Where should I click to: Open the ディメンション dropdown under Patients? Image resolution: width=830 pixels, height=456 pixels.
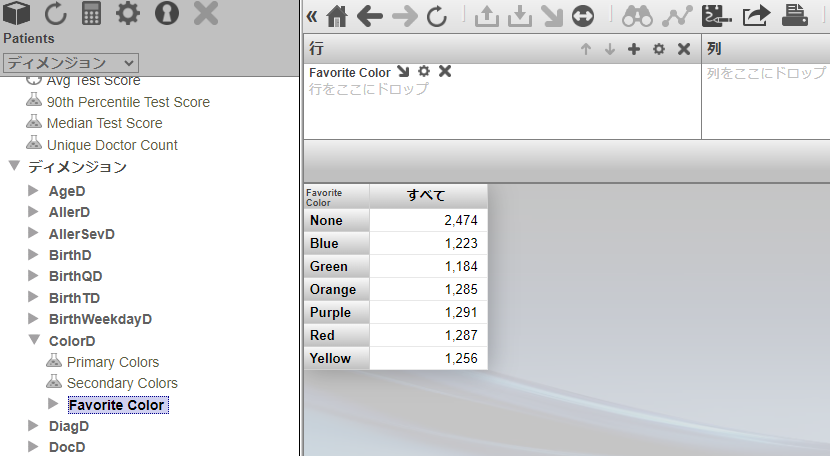70,62
